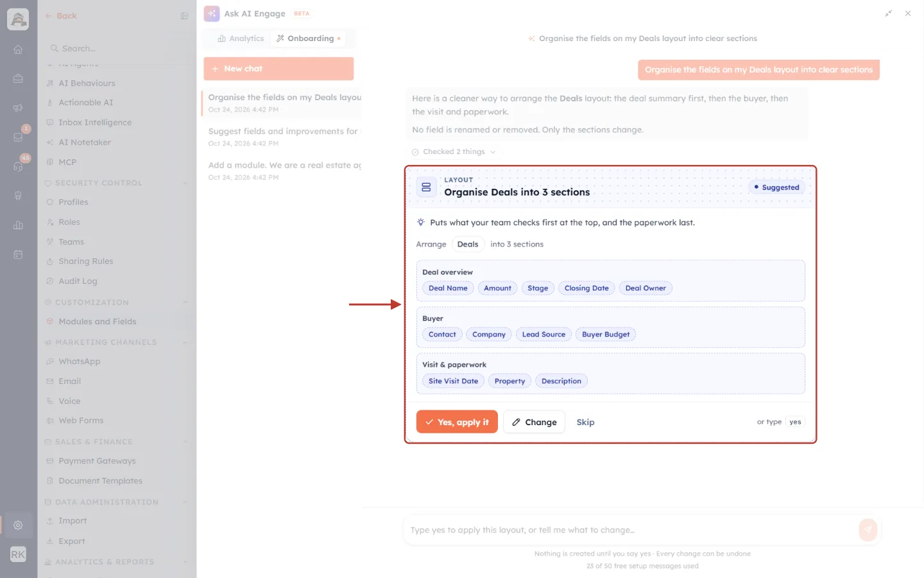This screenshot has width=924, height=578.
Task: Click Skip on the layout suggestion
Action: [x=585, y=422]
